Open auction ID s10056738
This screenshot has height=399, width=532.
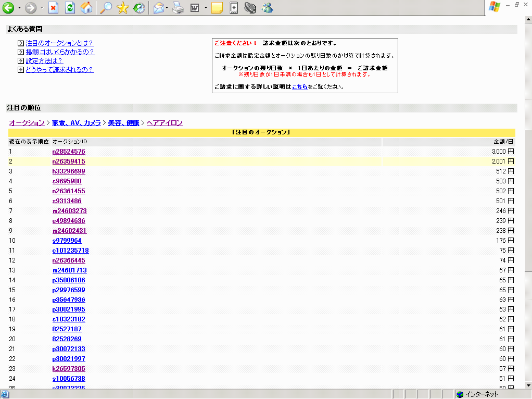pyautogui.click(x=69, y=379)
